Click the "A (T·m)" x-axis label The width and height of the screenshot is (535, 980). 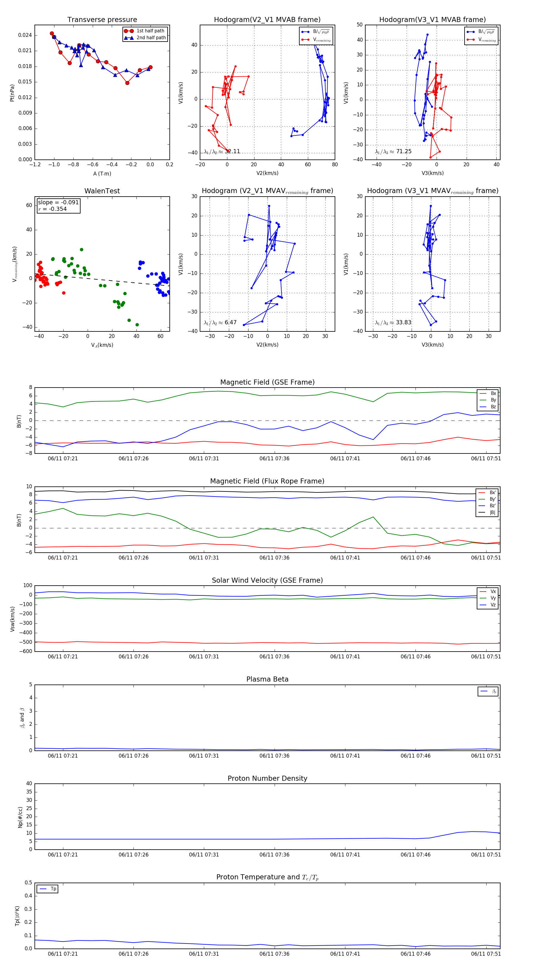102,173
